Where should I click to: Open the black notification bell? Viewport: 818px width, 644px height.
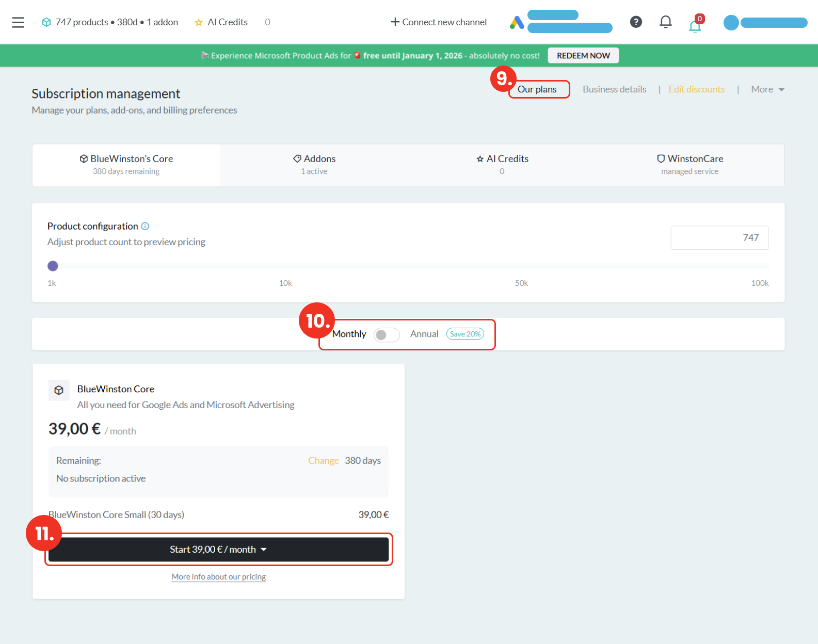665,22
